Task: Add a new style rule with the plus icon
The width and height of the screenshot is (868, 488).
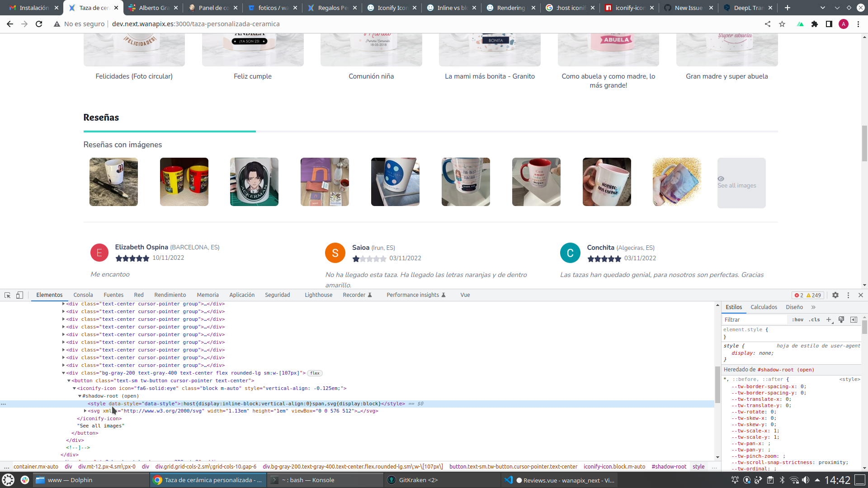Action: (829, 319)
